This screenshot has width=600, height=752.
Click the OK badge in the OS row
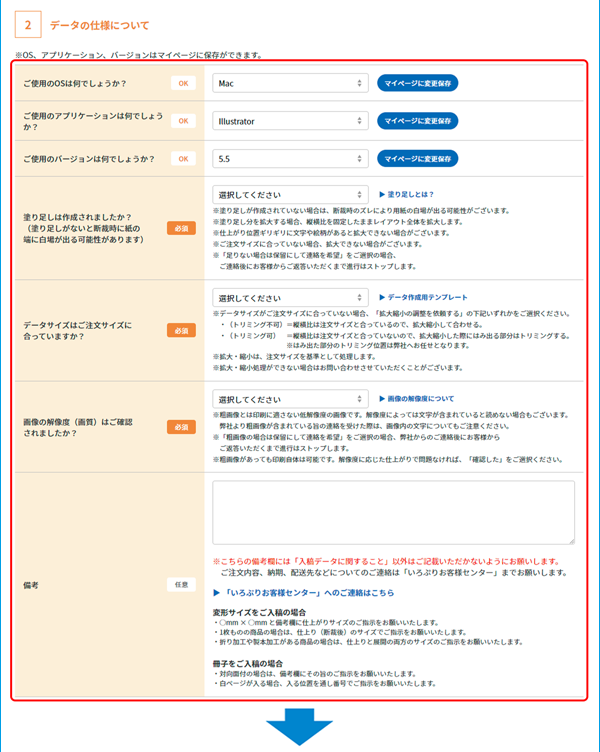tap(183, 83)
